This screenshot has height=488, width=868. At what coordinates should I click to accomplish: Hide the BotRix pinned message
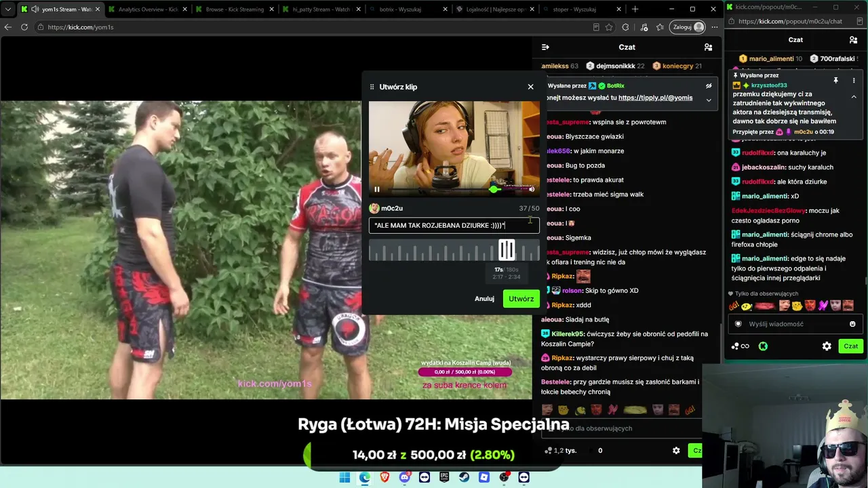[709, 86]
